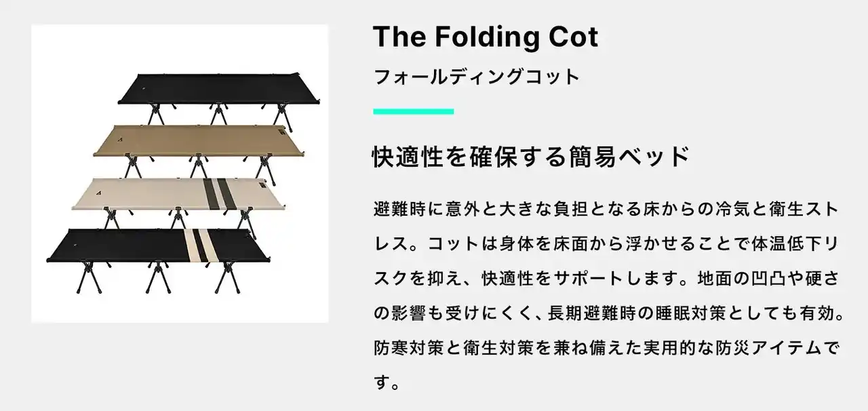
Task: Click the paragraph line starting with レス。コットは身体
Action: click(x=606, y=243)
